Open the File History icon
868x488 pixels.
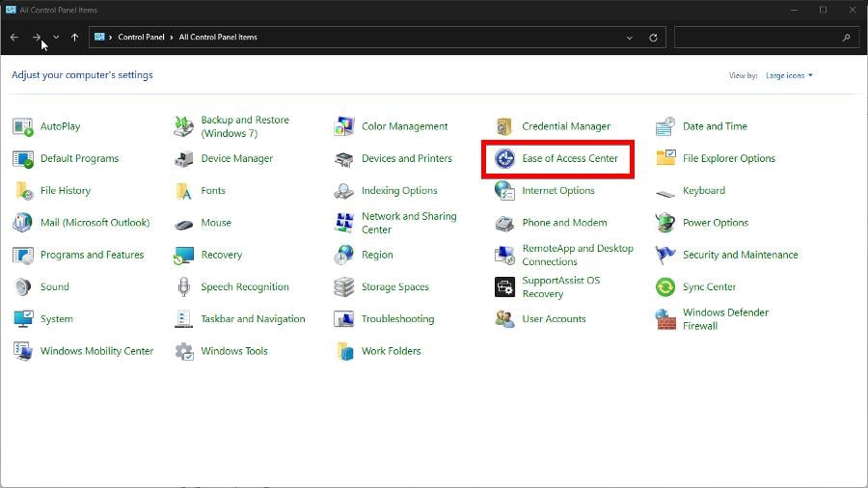[23, 191]
